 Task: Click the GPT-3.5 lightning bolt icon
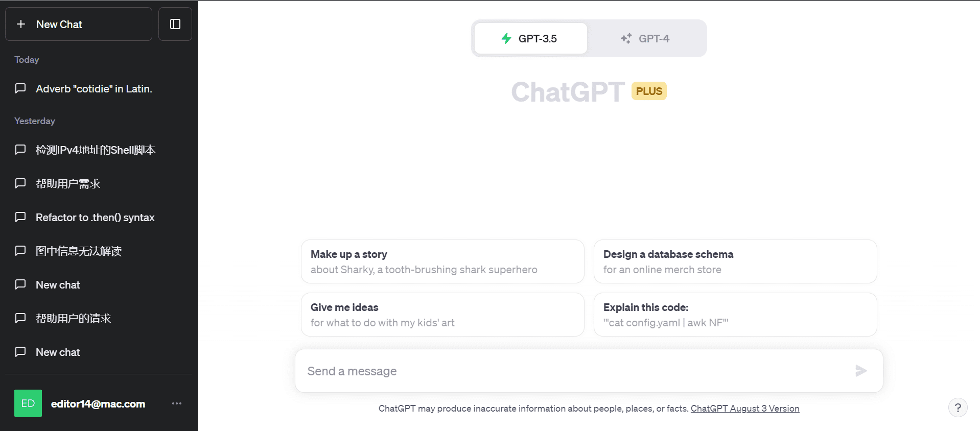[506, 38]
